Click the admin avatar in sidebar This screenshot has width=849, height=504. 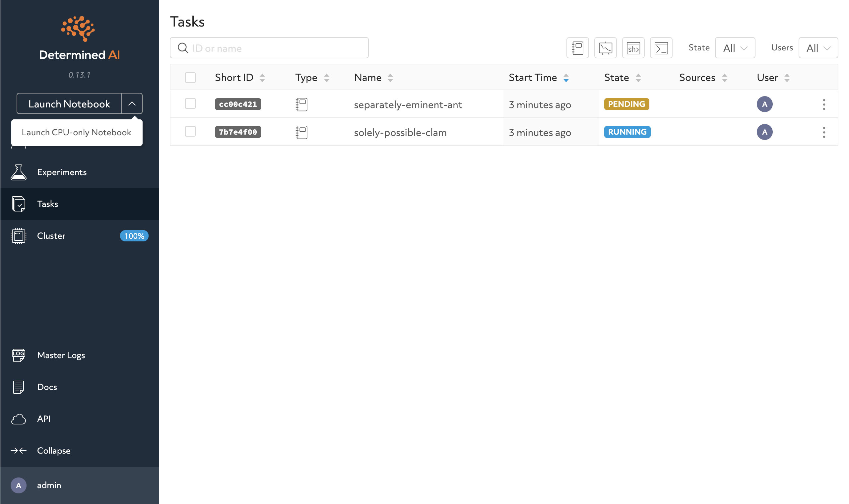tap(19, 485)
